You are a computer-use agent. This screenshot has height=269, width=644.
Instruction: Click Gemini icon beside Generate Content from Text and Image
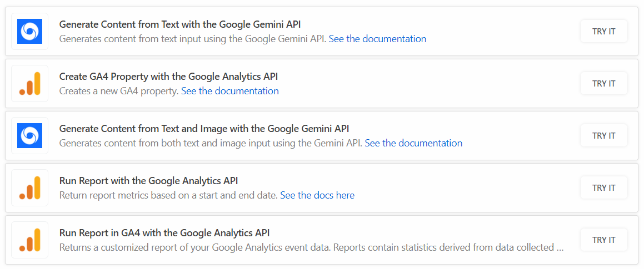(29, 136)
